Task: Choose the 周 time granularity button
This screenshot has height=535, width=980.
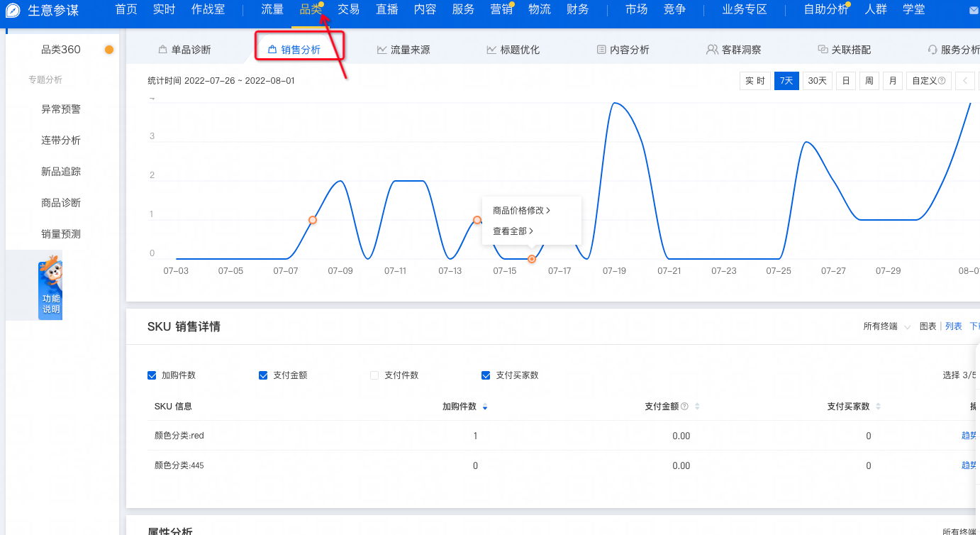Action: (x=869, y=81)
